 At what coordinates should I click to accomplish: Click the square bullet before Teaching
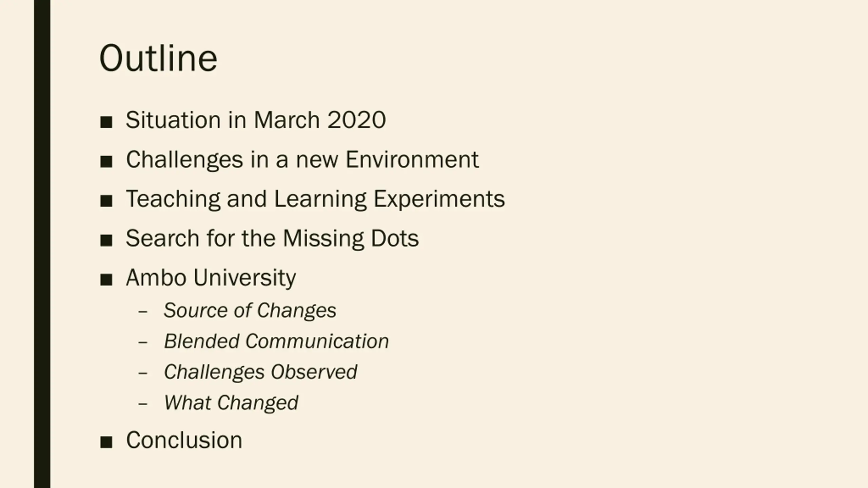click(106, 201)
